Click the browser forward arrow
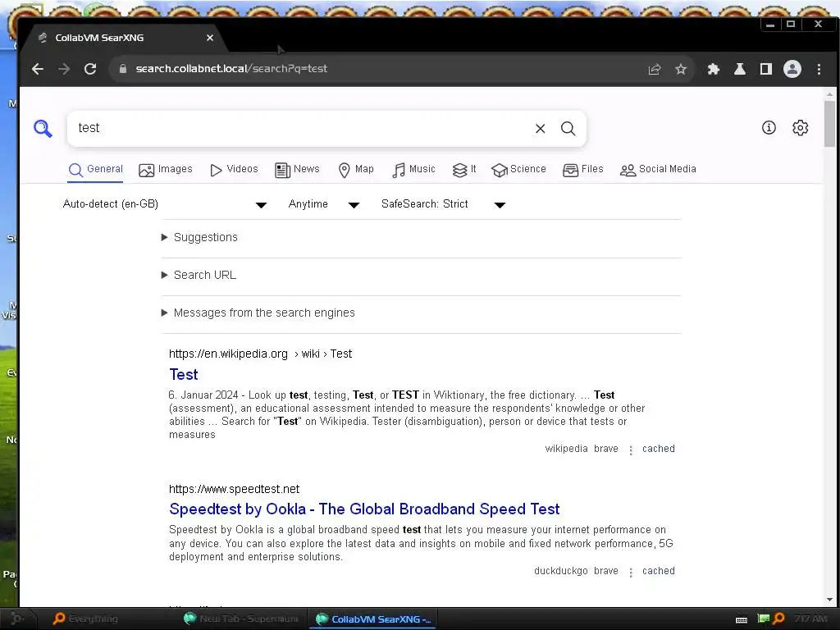Image resolution: width=840 pixels, height=630 pixels. (x=64, y=69)
